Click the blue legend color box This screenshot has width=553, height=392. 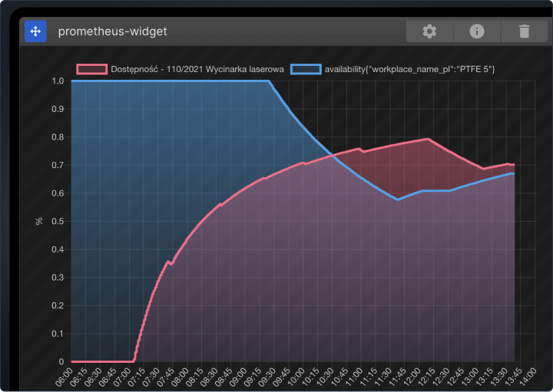(x=306, y=69)
